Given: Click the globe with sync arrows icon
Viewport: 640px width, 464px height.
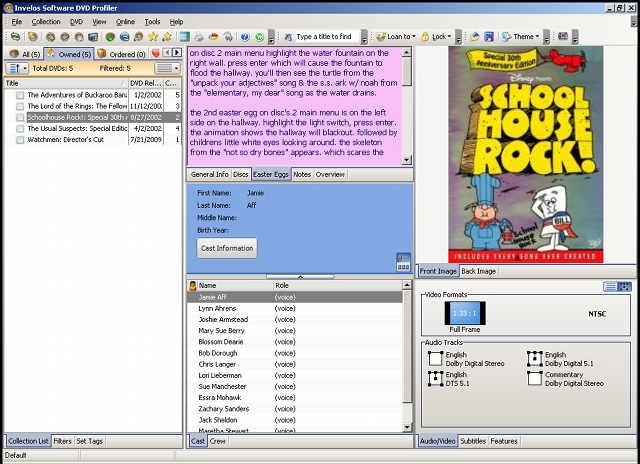Looking at the screenshot, I should tap(124, 37).
